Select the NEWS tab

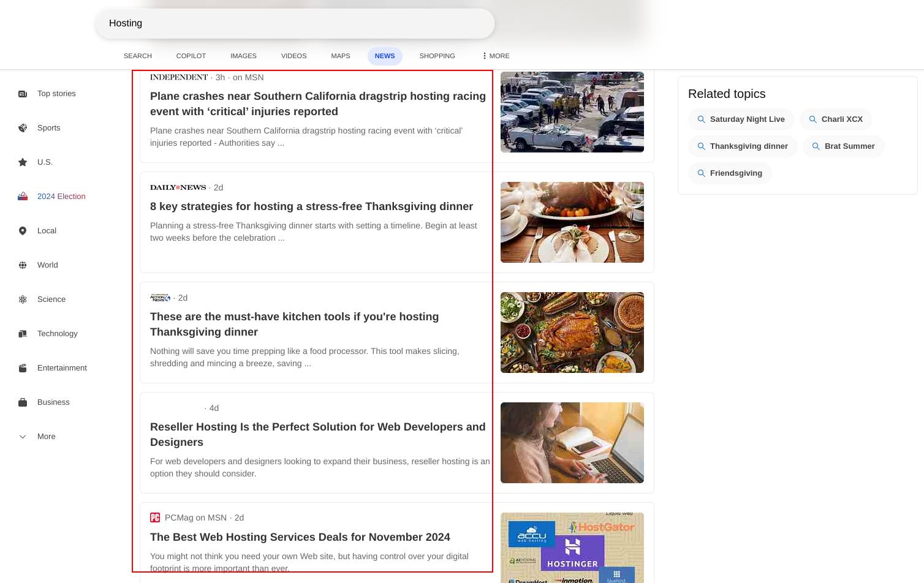[x=385, y=56]
